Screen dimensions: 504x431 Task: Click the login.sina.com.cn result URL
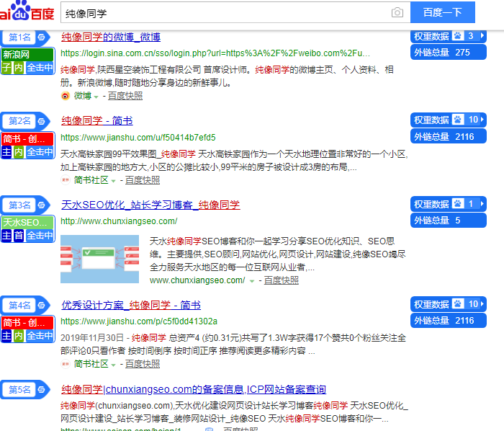click(x=215, y=53)
